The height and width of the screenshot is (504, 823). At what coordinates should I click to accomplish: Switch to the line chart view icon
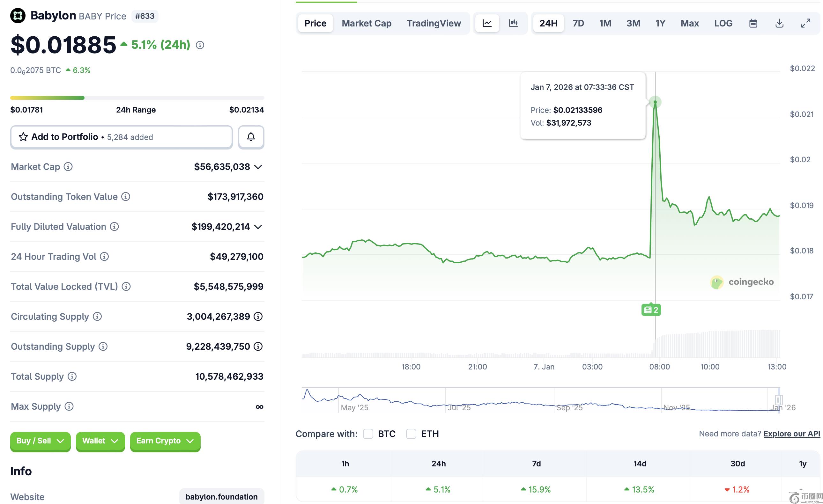[x=487, y=23]
